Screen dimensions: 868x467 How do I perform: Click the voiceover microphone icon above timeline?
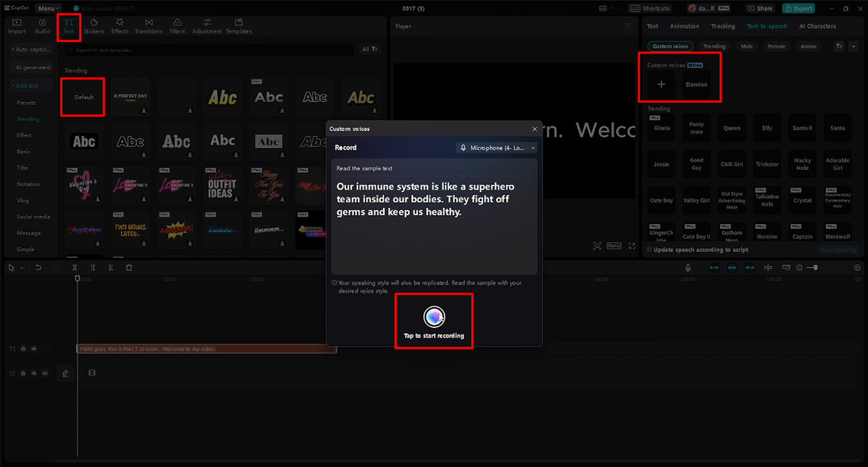[688, 268]
